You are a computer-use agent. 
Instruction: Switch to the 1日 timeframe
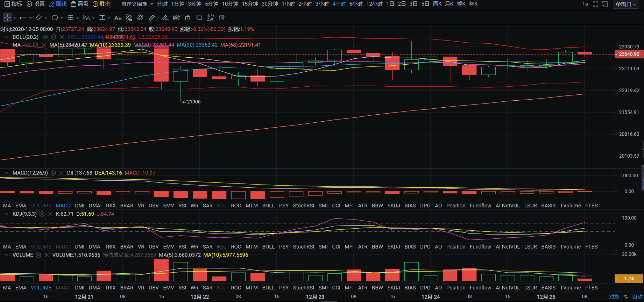click(390, 4)
